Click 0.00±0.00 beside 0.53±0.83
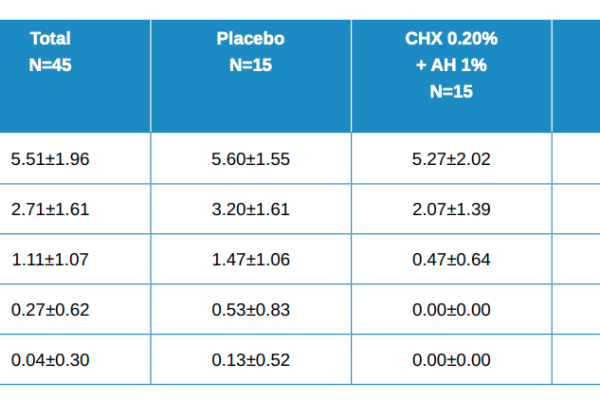The width and height of the screenshot is (600, 400). (x=451, y=309)
